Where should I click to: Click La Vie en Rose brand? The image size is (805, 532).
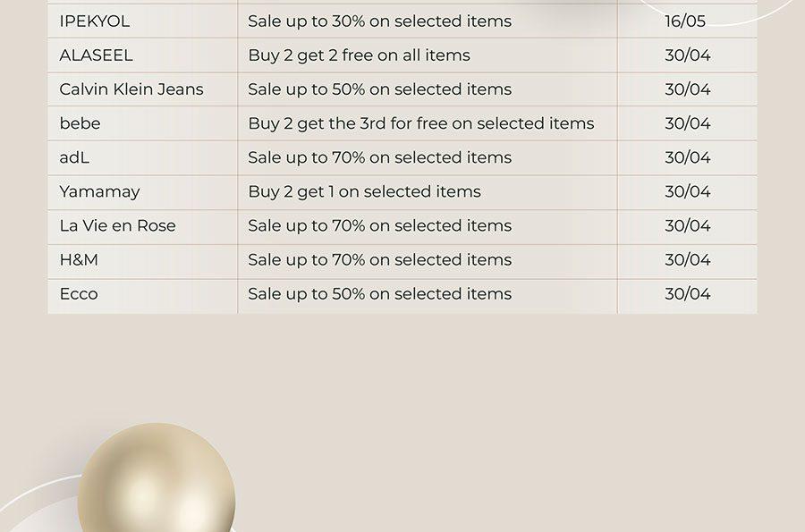pos(117,225)
